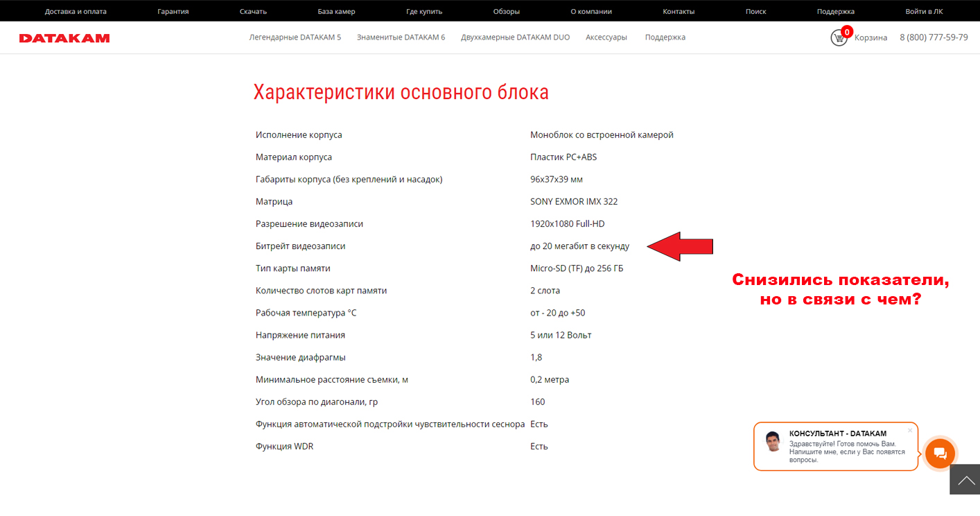Open the Гарантия menu item
The height and width of the screenshot is (516, 980).
pyautogui.click(x=173, y=12)
